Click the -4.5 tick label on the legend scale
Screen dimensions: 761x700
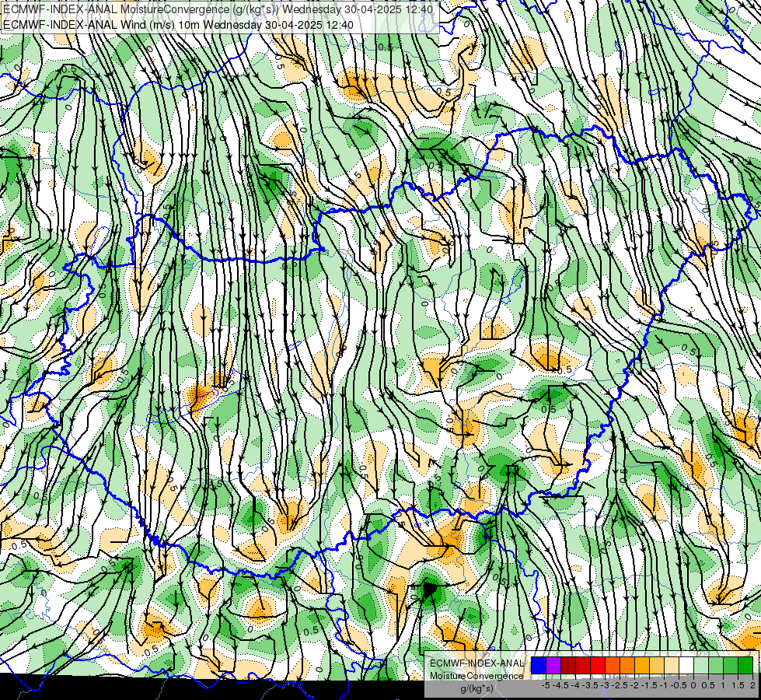pyautogui.click(x=561, y=685)
